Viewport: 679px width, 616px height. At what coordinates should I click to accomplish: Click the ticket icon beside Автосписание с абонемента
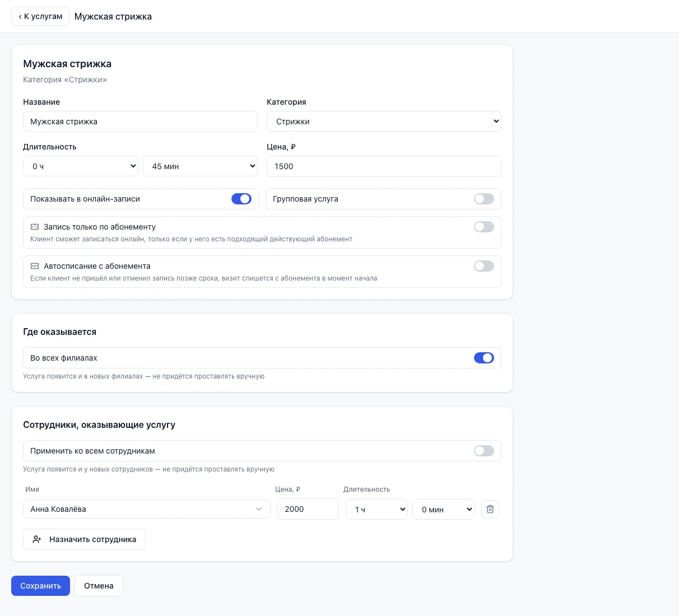pyautogui.click(x=35, y=266)
